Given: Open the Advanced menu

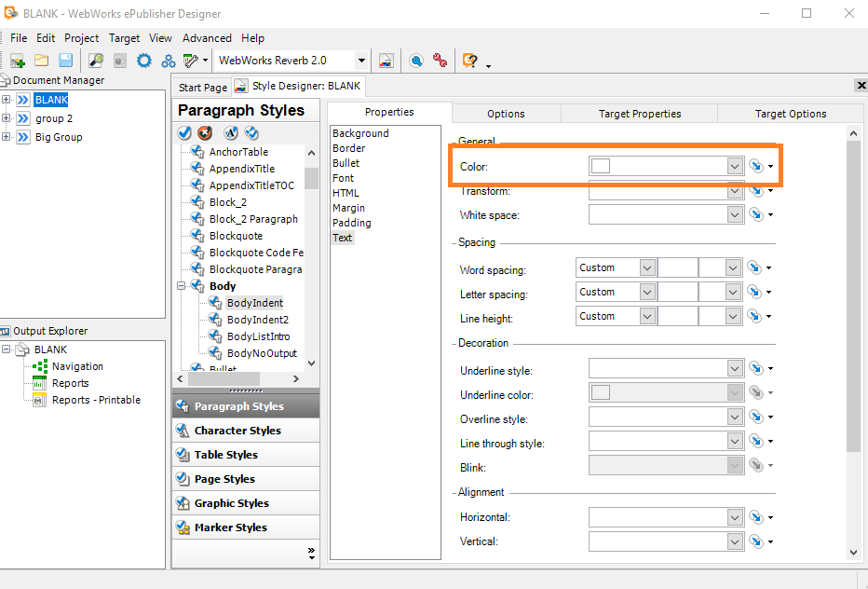Looking at the screenshot, I should (207, 38).
